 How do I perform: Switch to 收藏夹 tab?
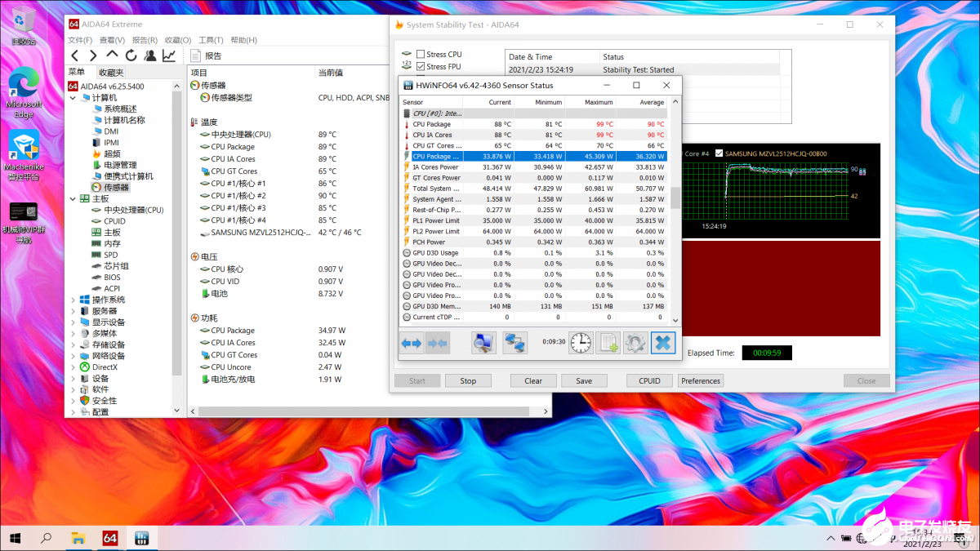click(x=111, y=73)
